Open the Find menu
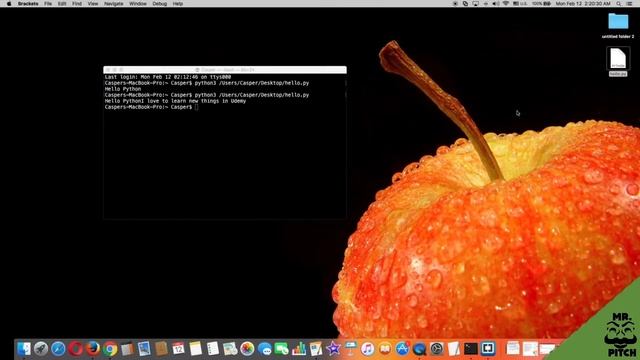 (x=77, y=4)
